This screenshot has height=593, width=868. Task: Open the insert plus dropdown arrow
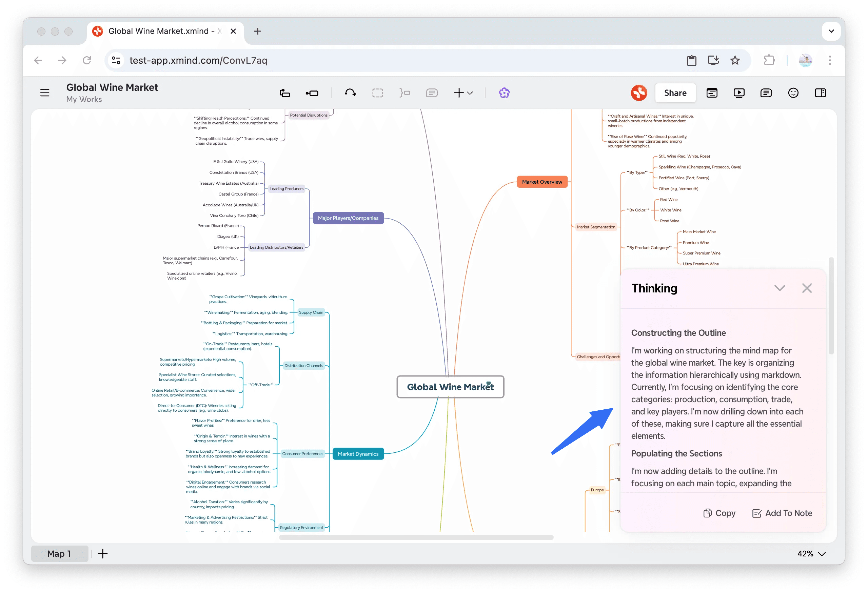coord(470,93)
